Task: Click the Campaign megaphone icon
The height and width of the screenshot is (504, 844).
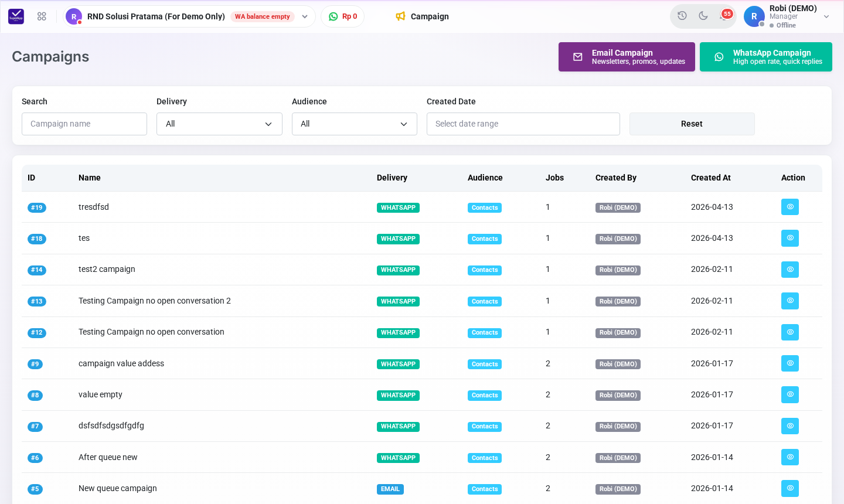Action: (x=400, y=16)
